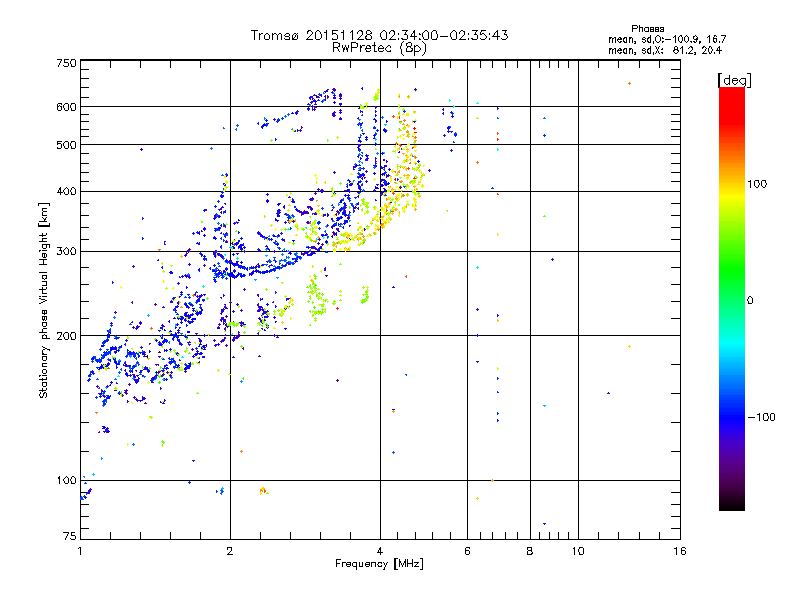
Task: Click the subtitle 'RwPretec (8p)'
Action: [379, 48]
